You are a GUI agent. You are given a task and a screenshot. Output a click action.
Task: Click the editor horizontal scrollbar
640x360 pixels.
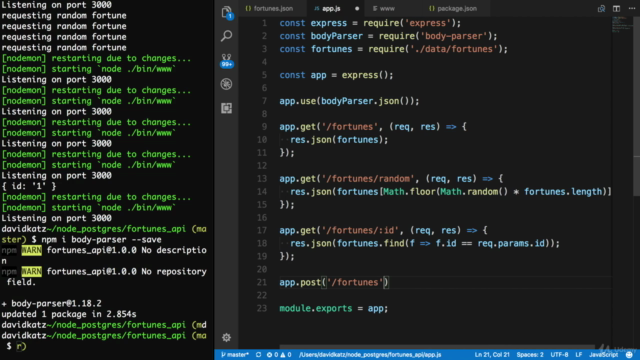(x=437, y=347)
